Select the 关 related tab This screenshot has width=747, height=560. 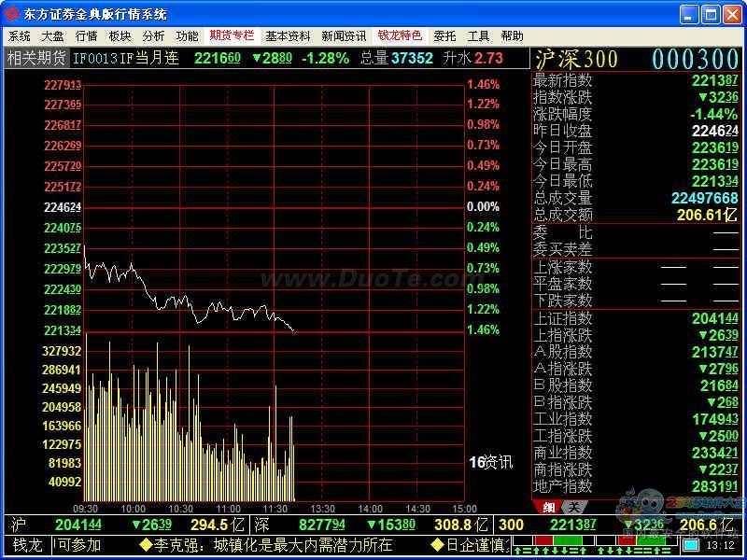[x=574, y=508]
